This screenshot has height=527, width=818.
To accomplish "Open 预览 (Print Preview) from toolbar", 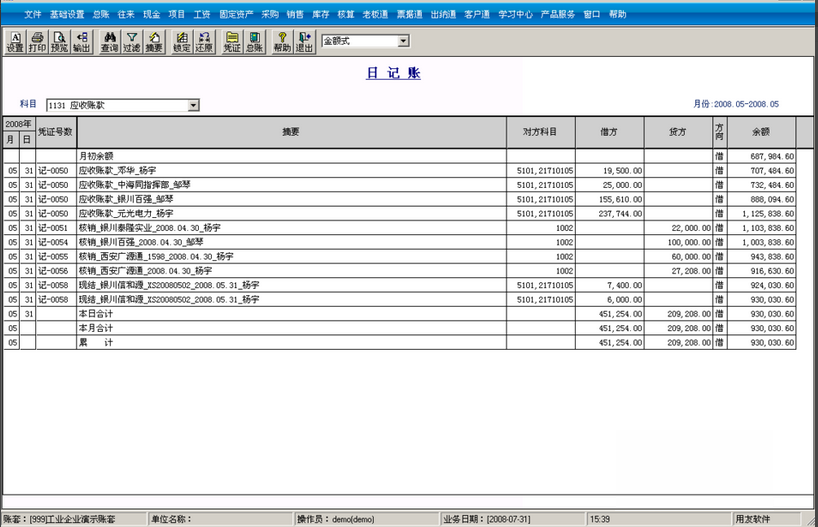I will point(59,41).
